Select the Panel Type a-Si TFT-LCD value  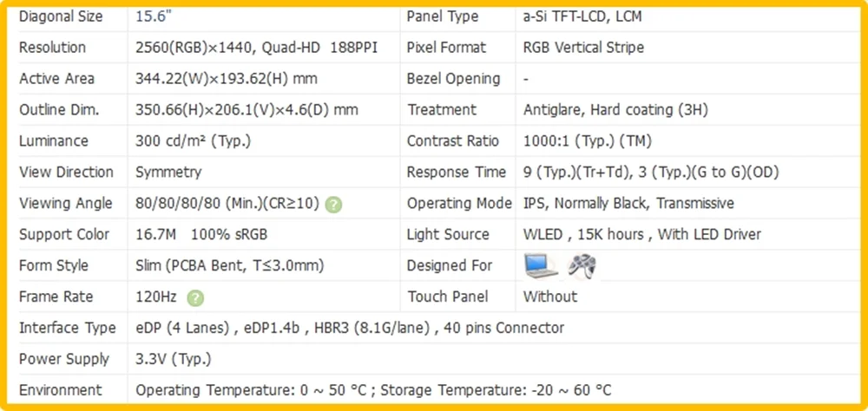[x=582, y=16]
